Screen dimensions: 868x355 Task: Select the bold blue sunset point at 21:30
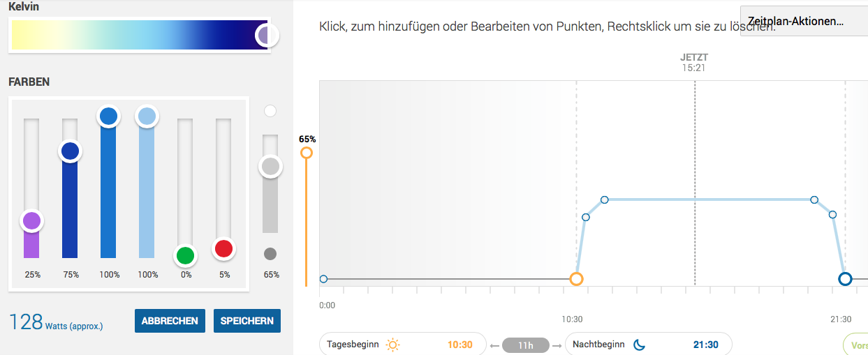click(x=845, y=279)
